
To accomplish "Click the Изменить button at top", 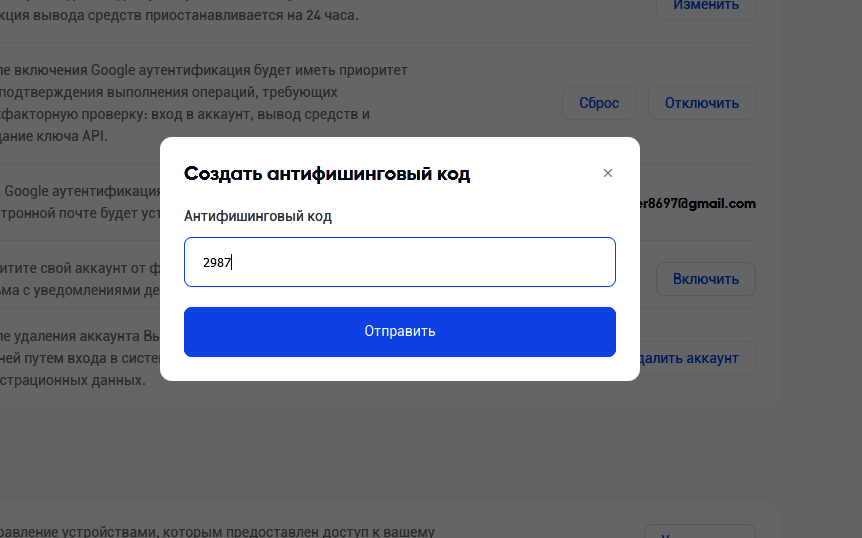I will (x=706, y=6).
